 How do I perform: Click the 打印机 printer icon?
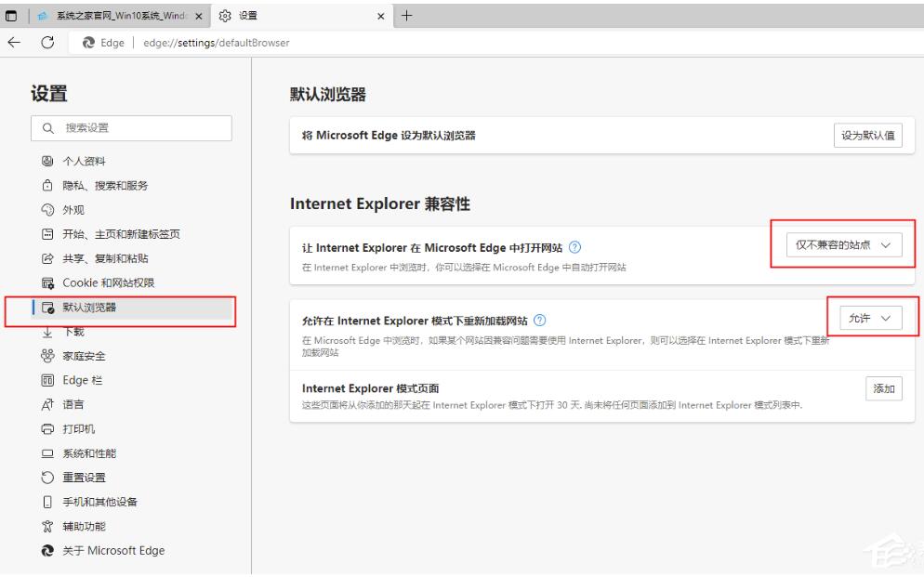pyautogui.click(x=47, y=428)
